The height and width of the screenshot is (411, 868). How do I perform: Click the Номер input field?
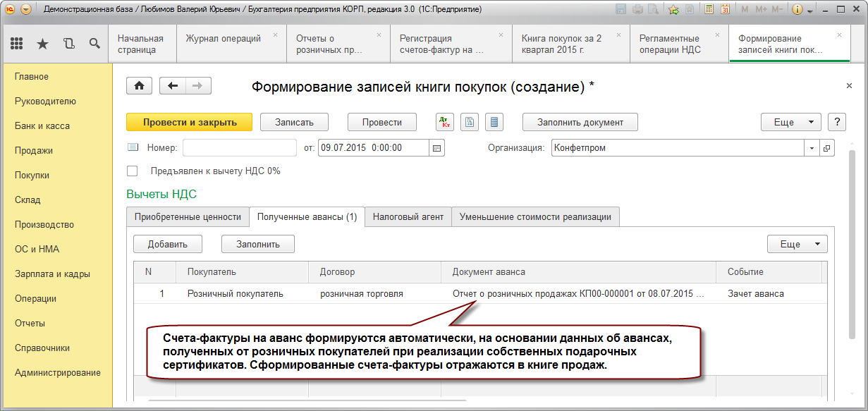coord(240,148)
